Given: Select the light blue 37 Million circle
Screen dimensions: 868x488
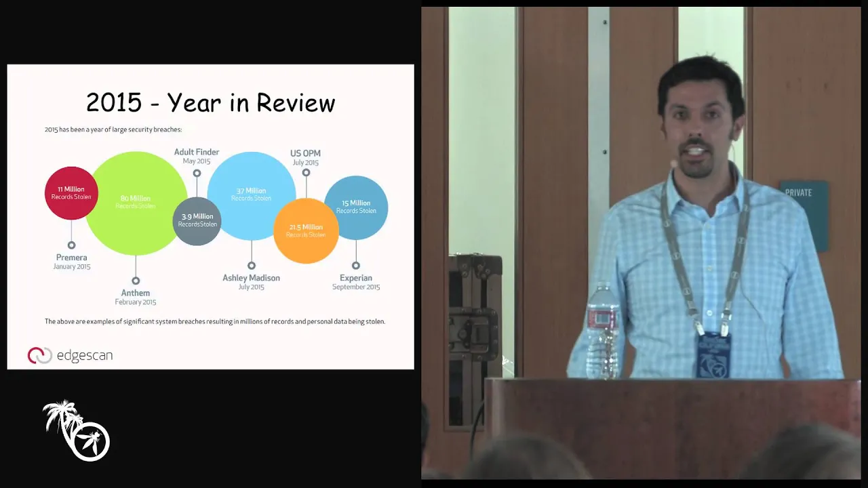Looking at the screenshot, I should [252, 196].
